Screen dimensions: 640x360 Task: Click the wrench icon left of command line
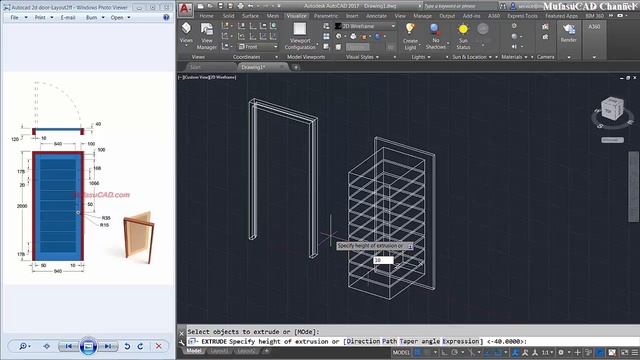(x=182, y=342)
